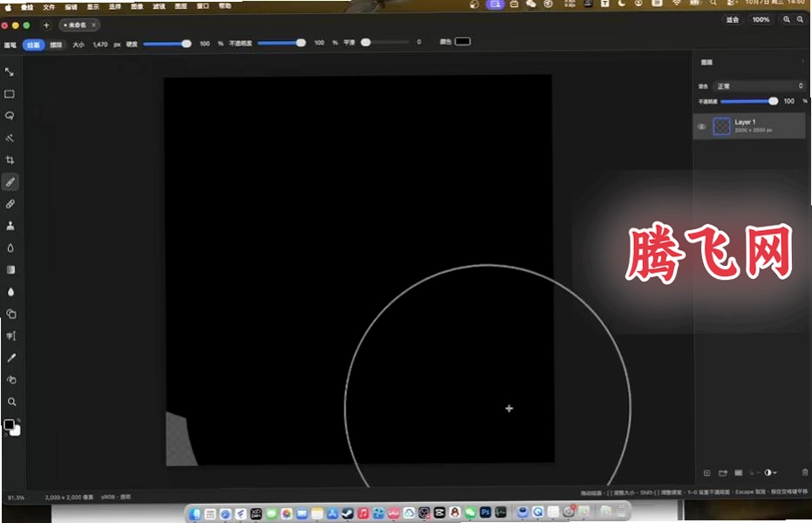This screenshot has width=812, height=523.
Task: Open the Apple menu
Action: click(x=9, y=8)
